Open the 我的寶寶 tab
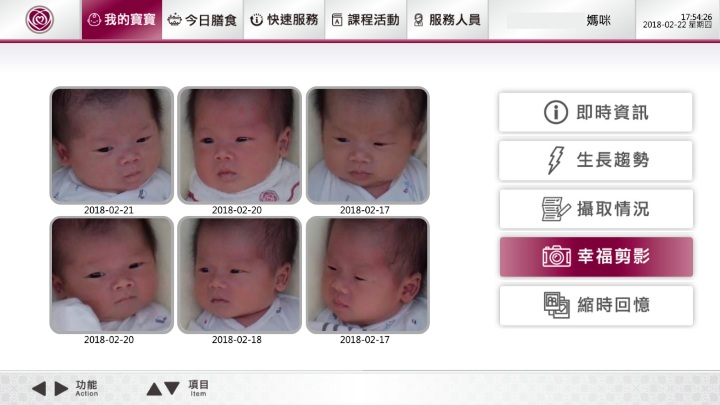This screenshot has width=720, height=405. pos(122,20)
